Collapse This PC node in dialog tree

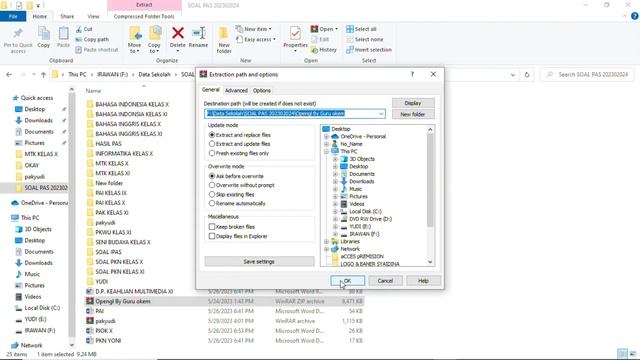pyautogui.click(x=326, y=151)
